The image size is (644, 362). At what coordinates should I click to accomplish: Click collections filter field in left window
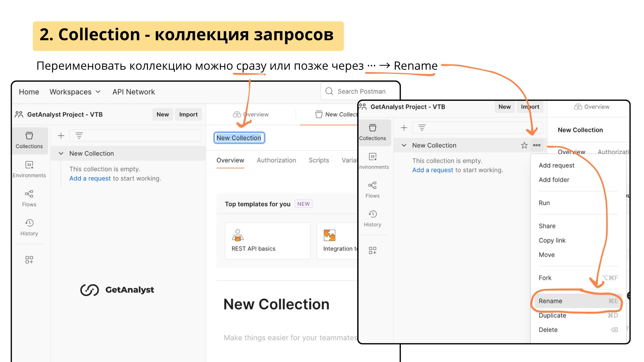tap(136, 136)
